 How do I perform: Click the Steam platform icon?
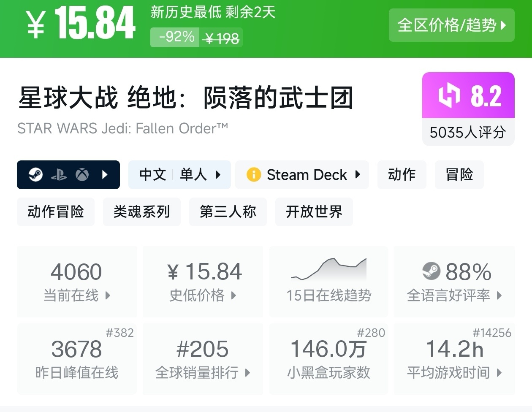(35, 174)
